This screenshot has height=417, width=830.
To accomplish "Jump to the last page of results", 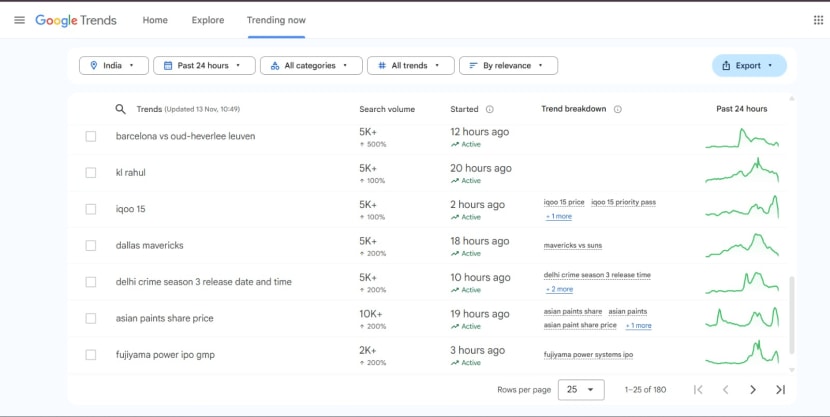I will point(780,390).
